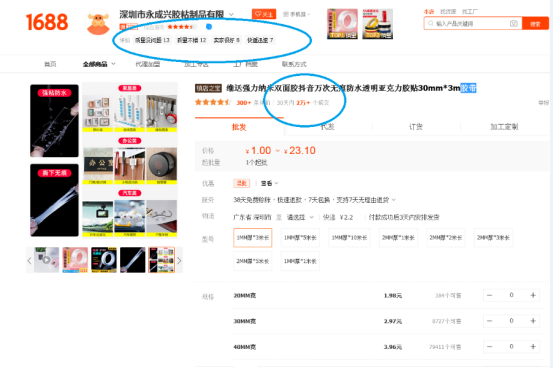The width and height of the screenshot is (553, 368).
Task: Select the black background tape roll thumbnail
Action: (x=104, y=260)
